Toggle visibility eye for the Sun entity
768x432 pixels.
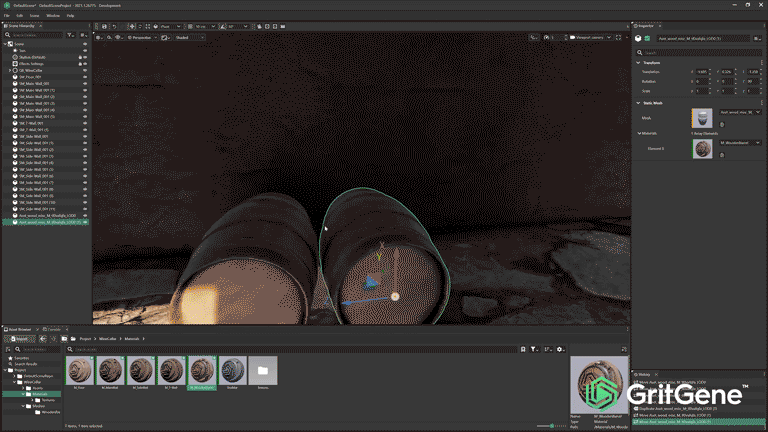(x=85, y=50)
